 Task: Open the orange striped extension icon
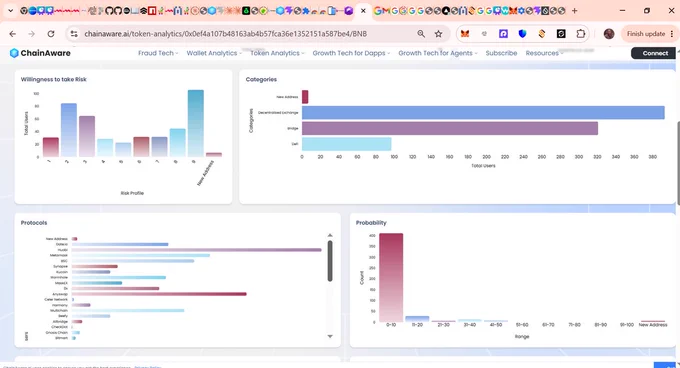coord(542,34)
